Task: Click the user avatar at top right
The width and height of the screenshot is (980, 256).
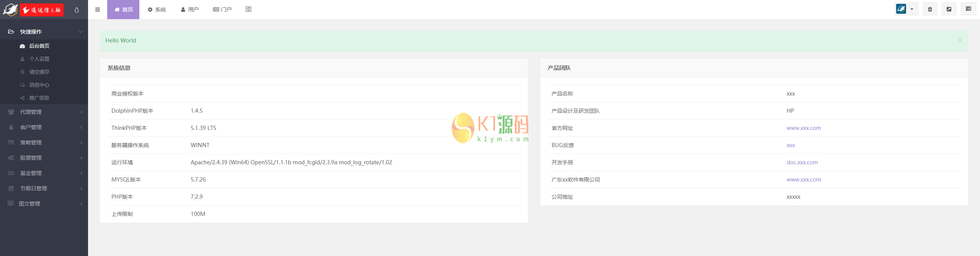Action: (x=901, y=9)
